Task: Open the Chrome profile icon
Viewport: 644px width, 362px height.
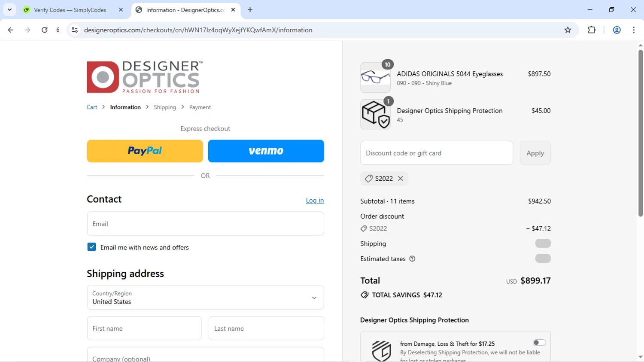Action: (x=617, y=30)
